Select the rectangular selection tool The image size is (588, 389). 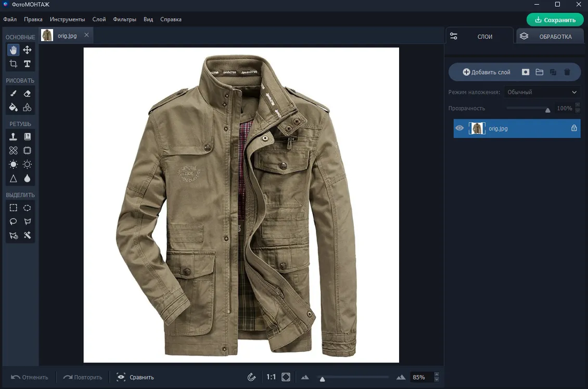pyautogui.click(x=14, y=208)
